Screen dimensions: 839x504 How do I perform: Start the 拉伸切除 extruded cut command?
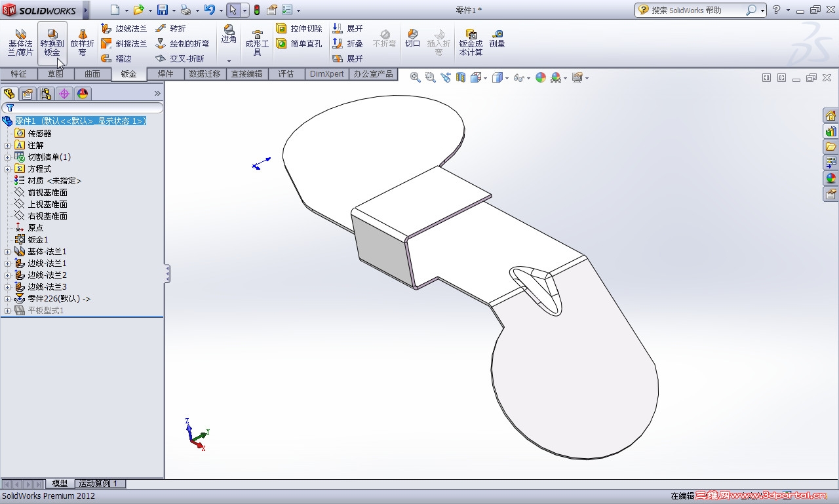299,29
